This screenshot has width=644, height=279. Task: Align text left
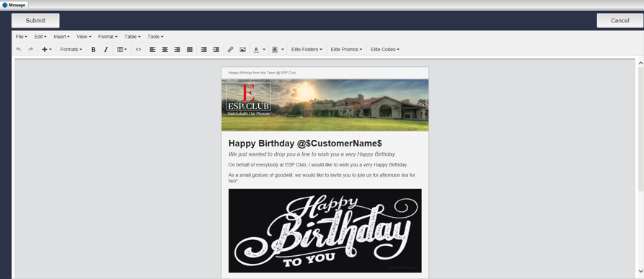(152, 49)
